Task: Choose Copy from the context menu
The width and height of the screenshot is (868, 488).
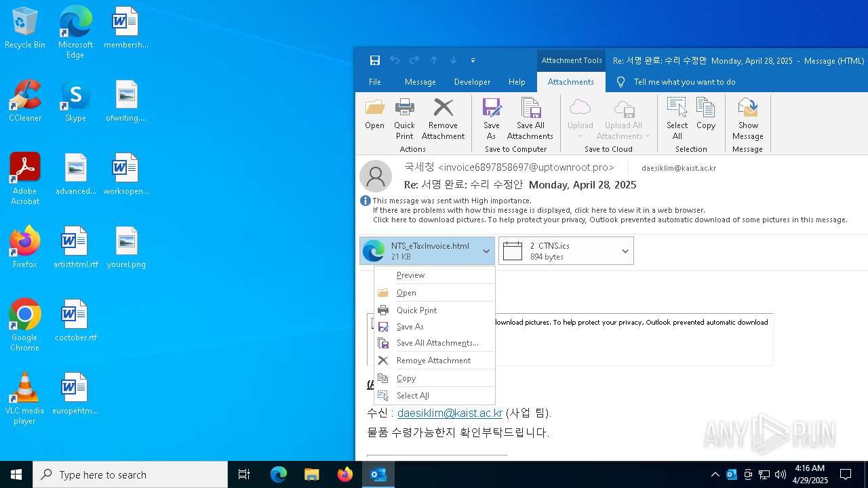Action: 435,378
